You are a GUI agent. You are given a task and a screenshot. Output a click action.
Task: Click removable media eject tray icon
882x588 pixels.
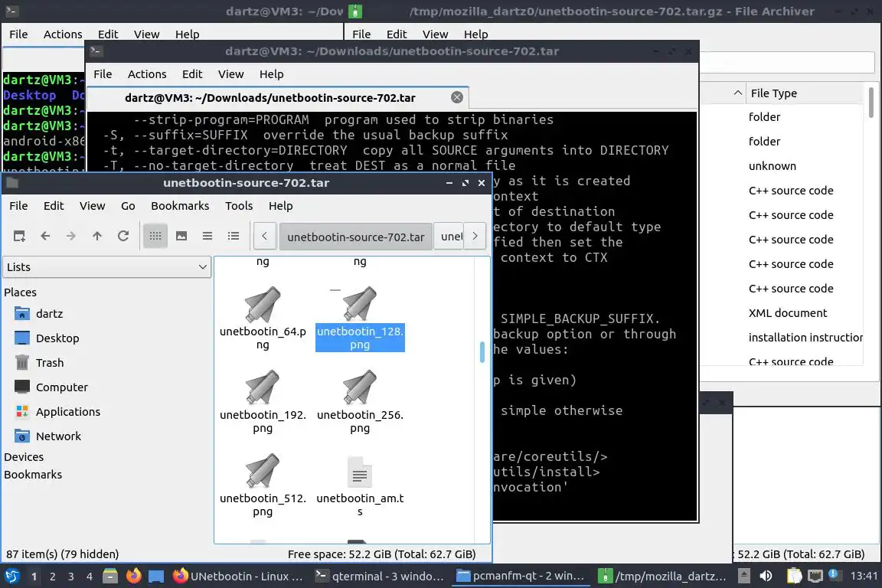click(743, 577)
